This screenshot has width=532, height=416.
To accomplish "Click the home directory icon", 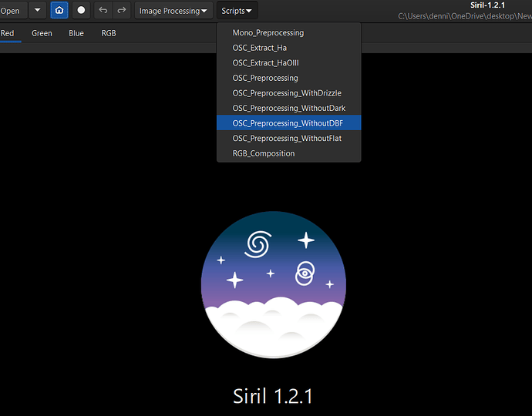I will [59, 11].
